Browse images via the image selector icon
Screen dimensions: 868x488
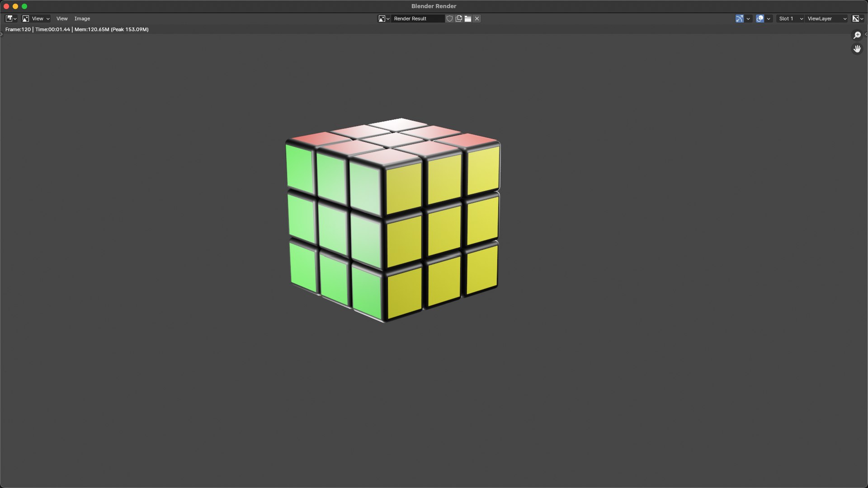click(384, 19)
